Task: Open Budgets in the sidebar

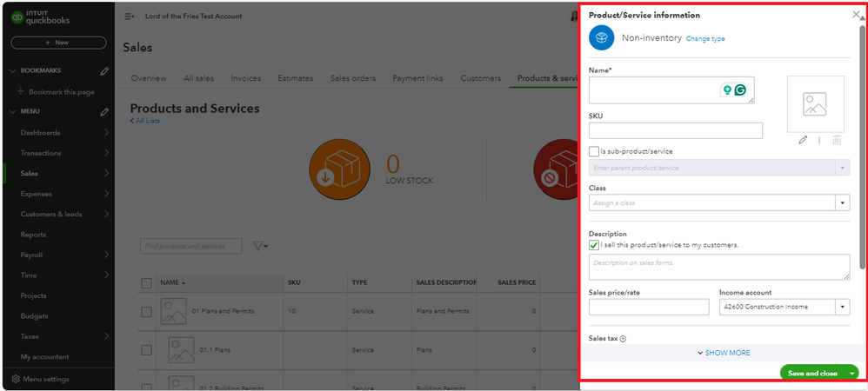Action: click(x=34, y=316)
